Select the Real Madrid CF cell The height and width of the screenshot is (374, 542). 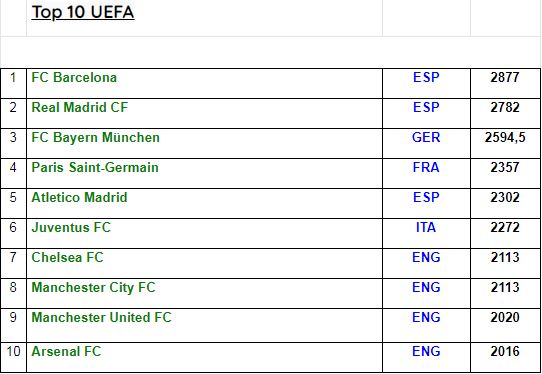coord(204,113)
